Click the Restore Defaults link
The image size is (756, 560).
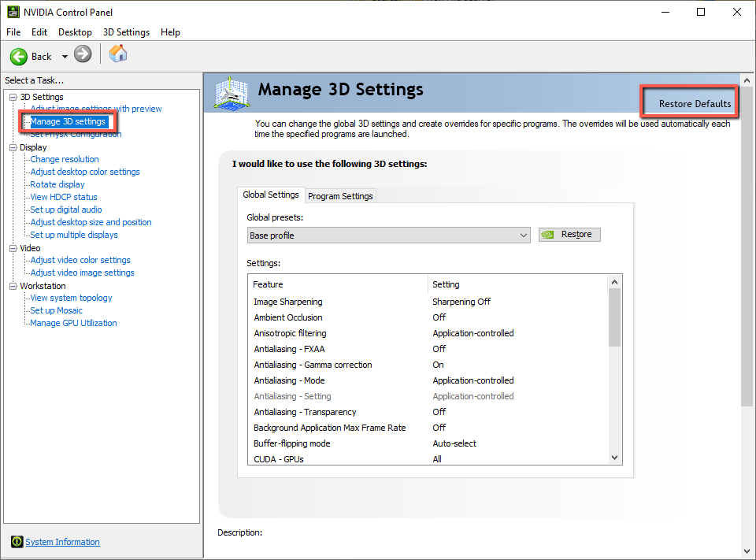coord(694,104)
